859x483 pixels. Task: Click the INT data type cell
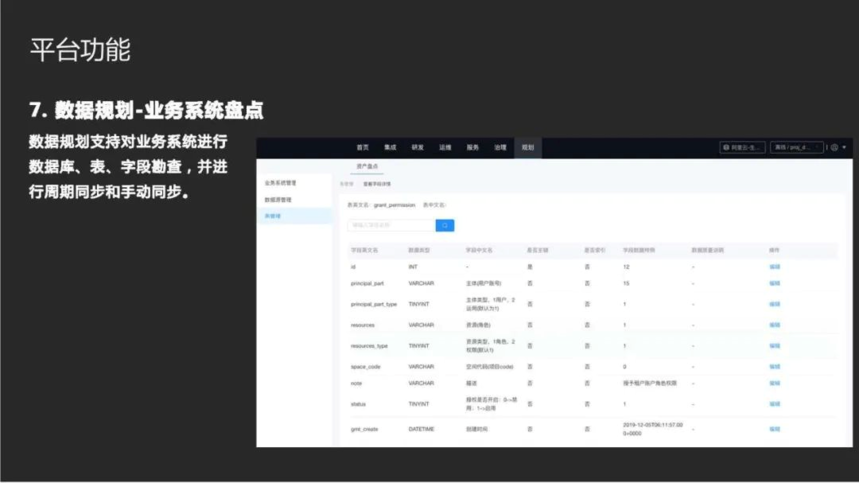[x=413, y=267]
